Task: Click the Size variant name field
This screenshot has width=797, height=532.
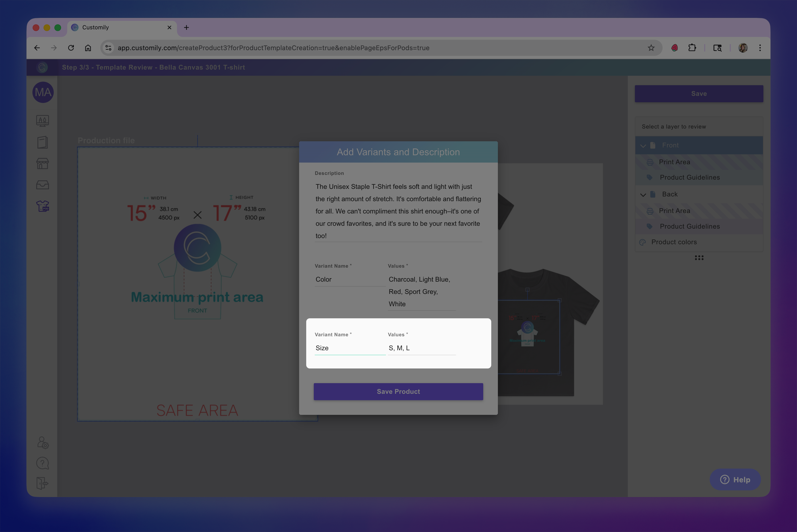Action: [x=350, y=348]
